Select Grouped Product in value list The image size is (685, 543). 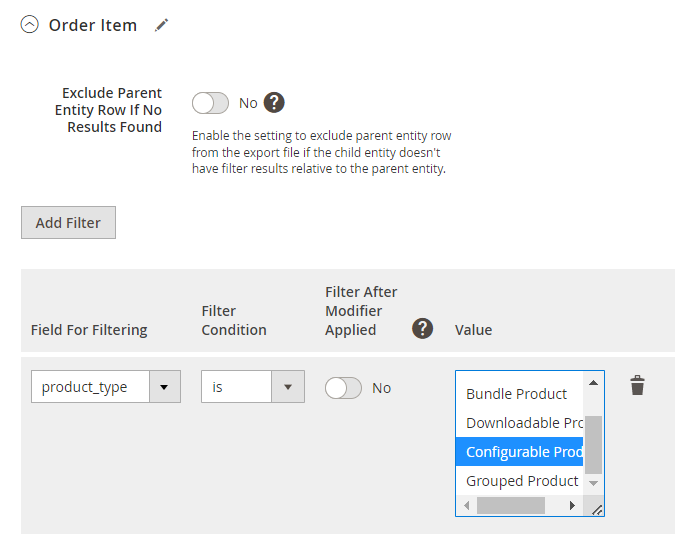point(519,481)
